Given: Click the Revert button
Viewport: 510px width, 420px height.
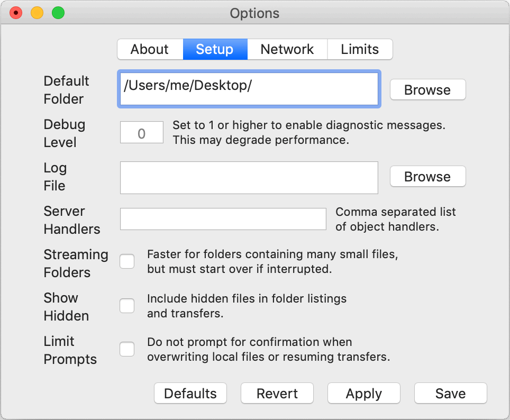Looking at the screenshot, I should click(277, 394).
